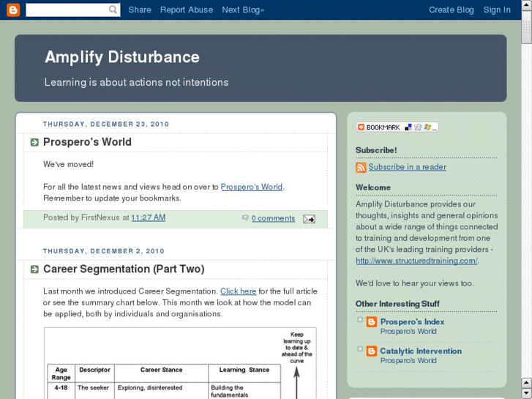Click the vertical scrollbar thumb

526,27
